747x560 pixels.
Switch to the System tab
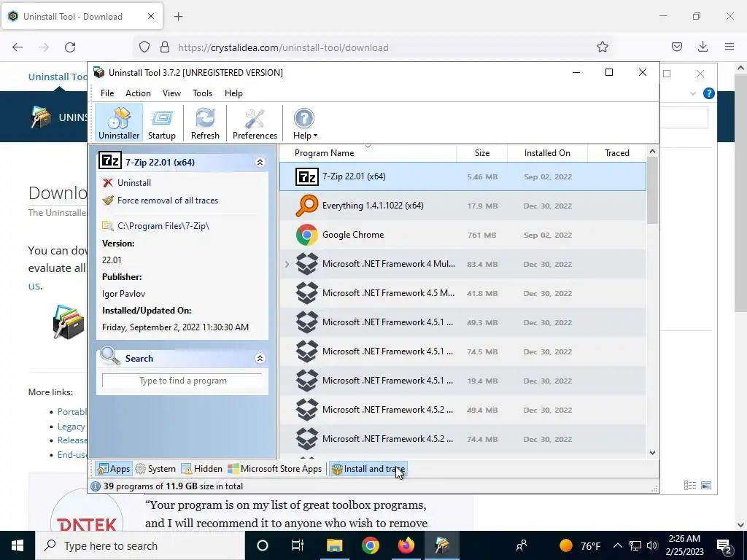[155, 469]
